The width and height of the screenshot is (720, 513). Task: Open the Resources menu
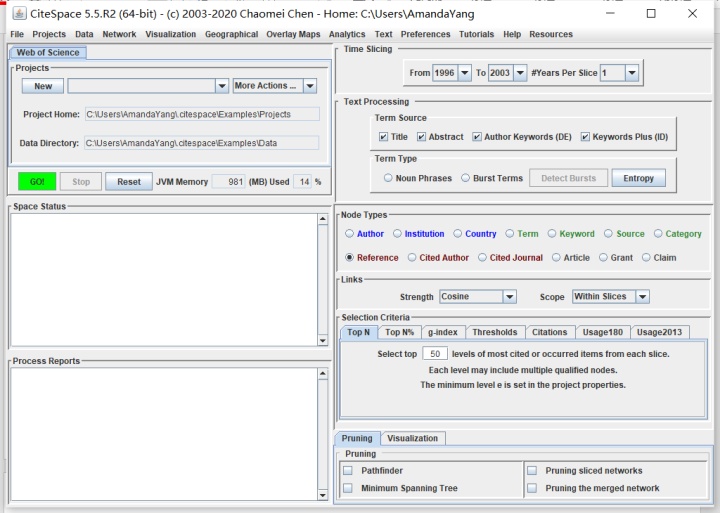(551, 34)
